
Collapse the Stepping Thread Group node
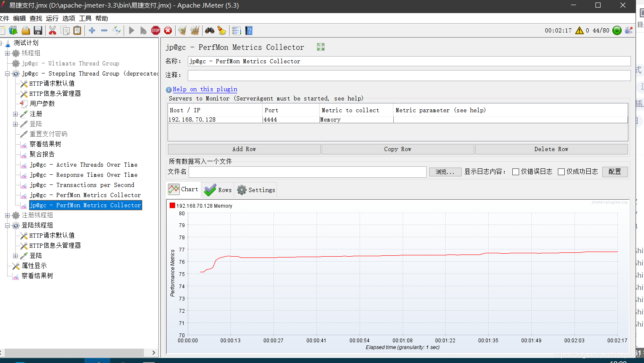tap(7, 73)
